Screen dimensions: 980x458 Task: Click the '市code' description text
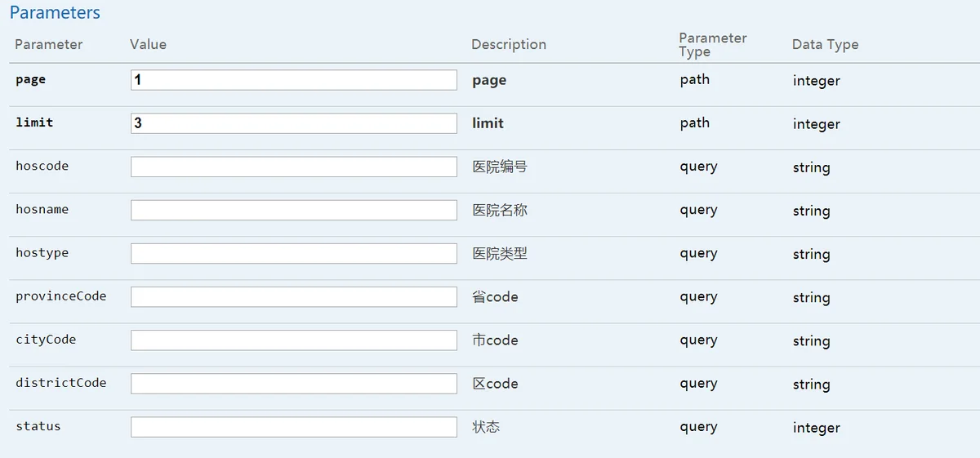pos(495,340)
